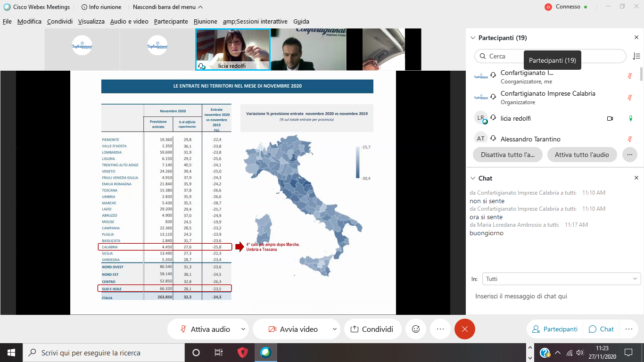Open the Audio e video menu
The height and width of the screenshot is (362, 644).
pos(129,21)
